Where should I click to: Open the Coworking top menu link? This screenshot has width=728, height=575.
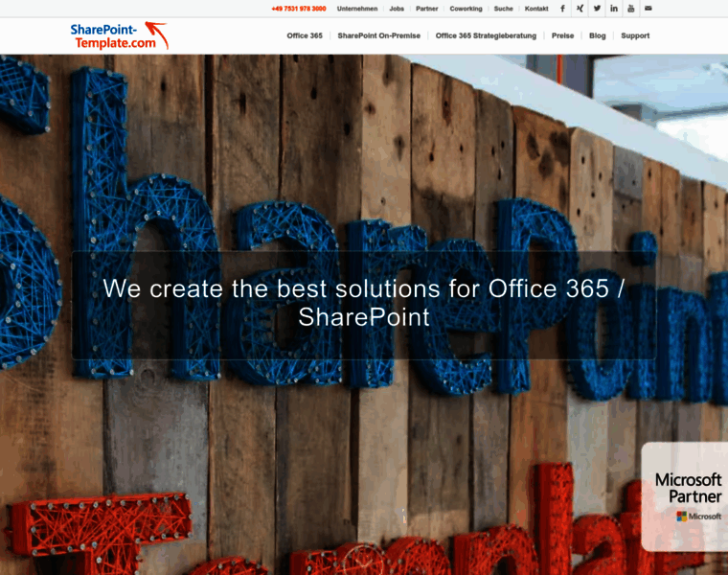pos(466,9)
